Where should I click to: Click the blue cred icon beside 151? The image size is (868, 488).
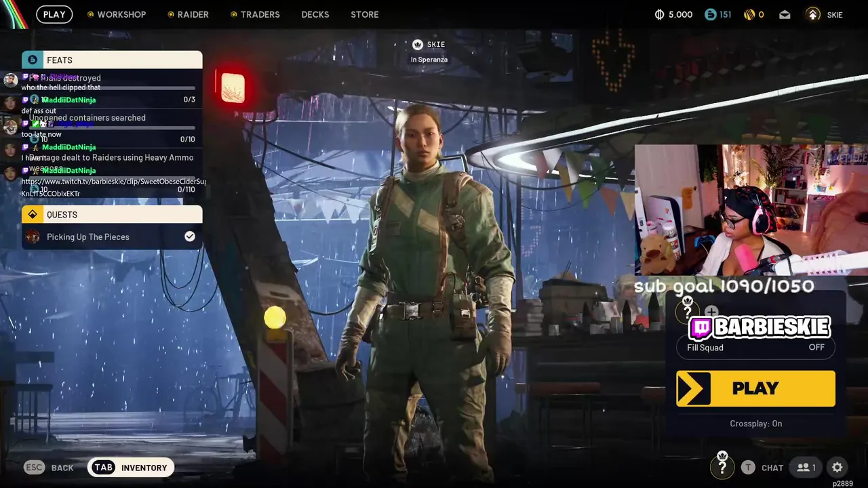710,14
